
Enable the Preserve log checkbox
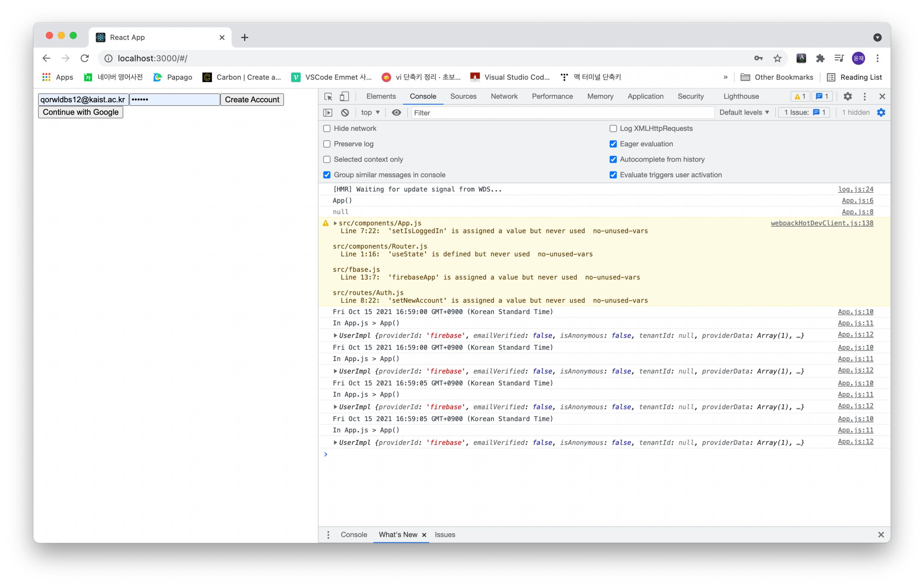pos(327,144)
